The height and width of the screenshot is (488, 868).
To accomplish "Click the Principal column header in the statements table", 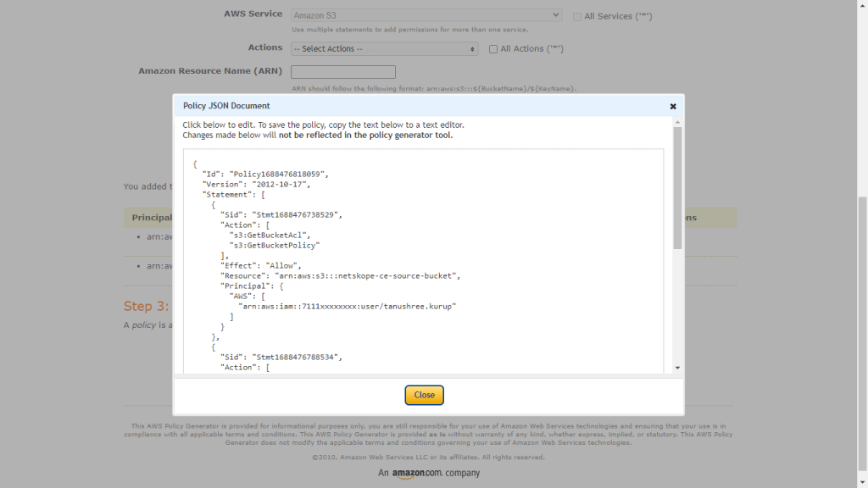I will [152, 218].
